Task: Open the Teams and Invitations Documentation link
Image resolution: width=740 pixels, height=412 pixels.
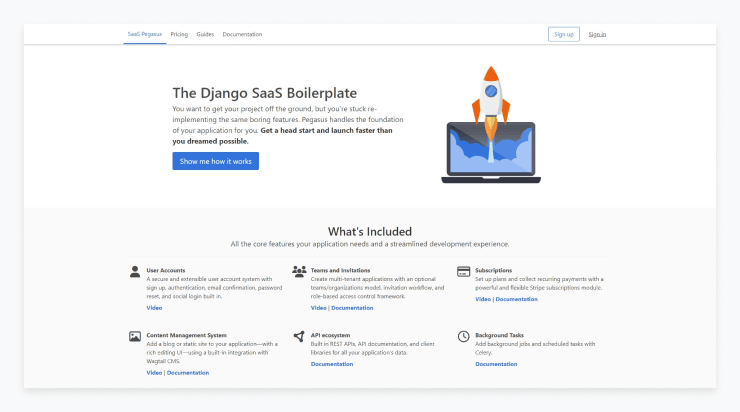Action: (x=352, y=308)
